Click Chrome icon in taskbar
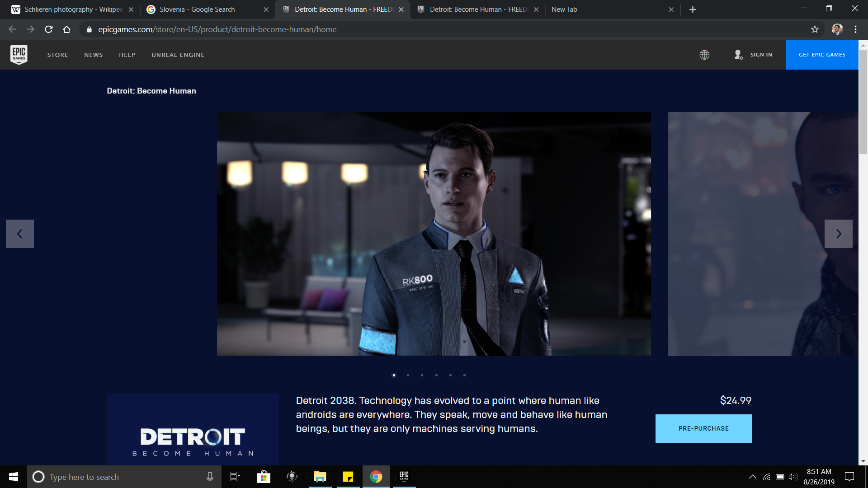This screenshot has height=488, width=868. (376, 477)
